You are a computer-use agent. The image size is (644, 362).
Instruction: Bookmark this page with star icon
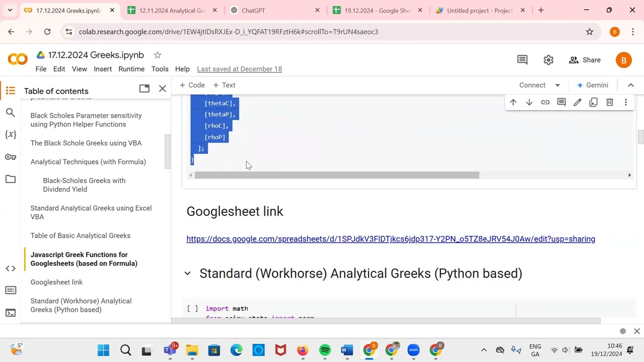coord(590,32)
